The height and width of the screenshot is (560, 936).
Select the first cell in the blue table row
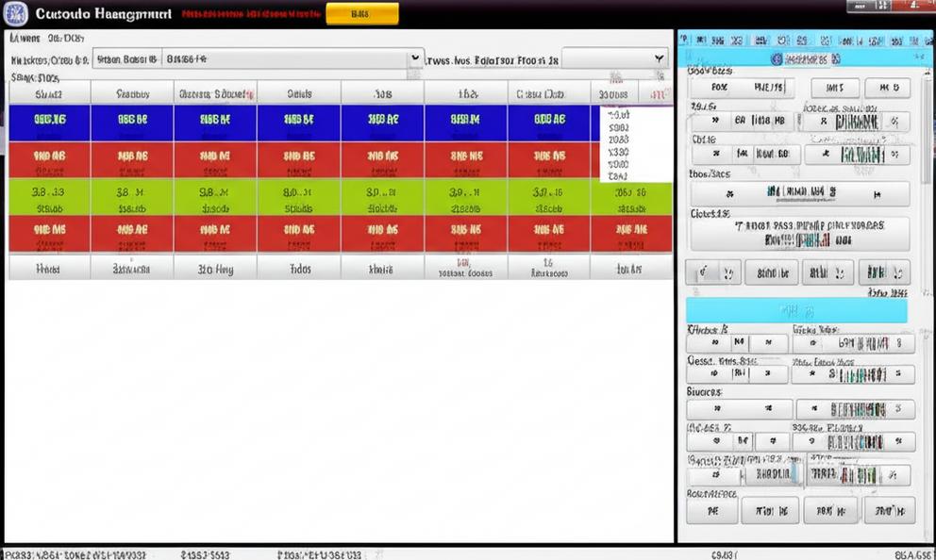pos(49,122)
